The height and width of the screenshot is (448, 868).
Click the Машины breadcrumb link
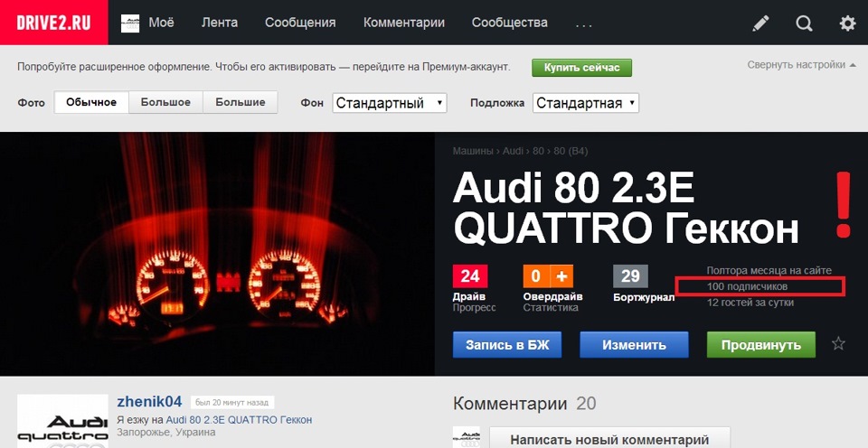pos(473,151)
